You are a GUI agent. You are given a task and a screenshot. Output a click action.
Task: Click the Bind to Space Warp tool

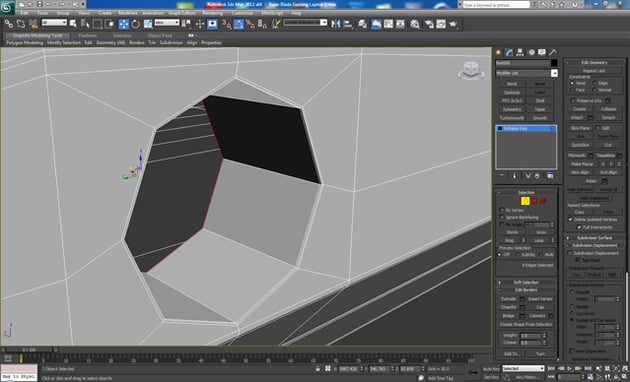click(x=33, y=24)
